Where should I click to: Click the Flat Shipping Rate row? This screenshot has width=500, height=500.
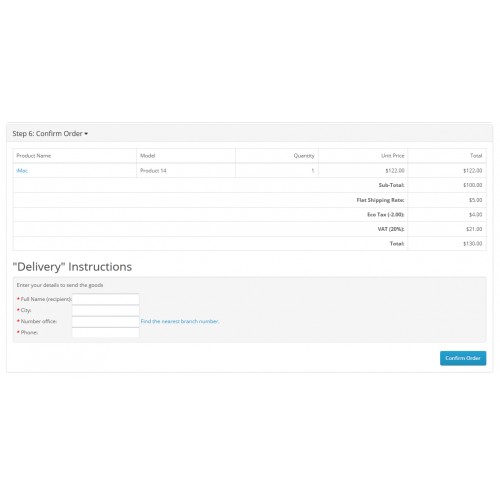pyautogui.click(x=249, y=200)
